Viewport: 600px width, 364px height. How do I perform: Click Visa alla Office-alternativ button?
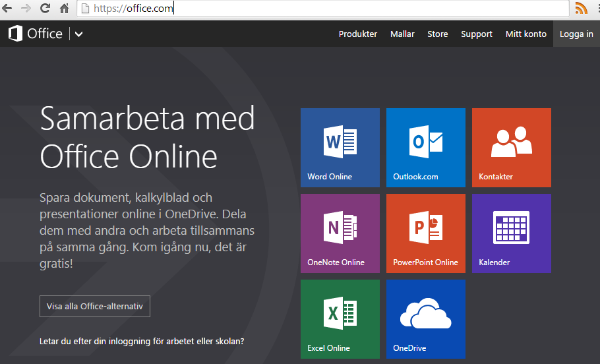coord(95,306)
